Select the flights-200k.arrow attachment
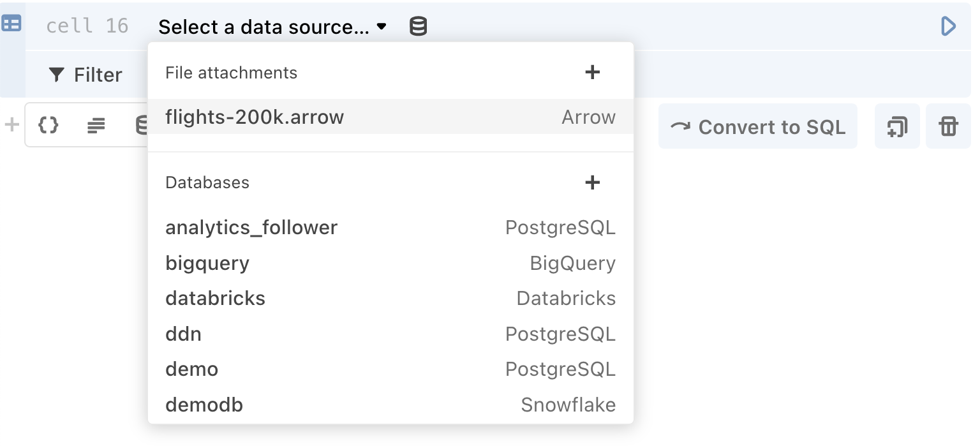 point(255,117)
